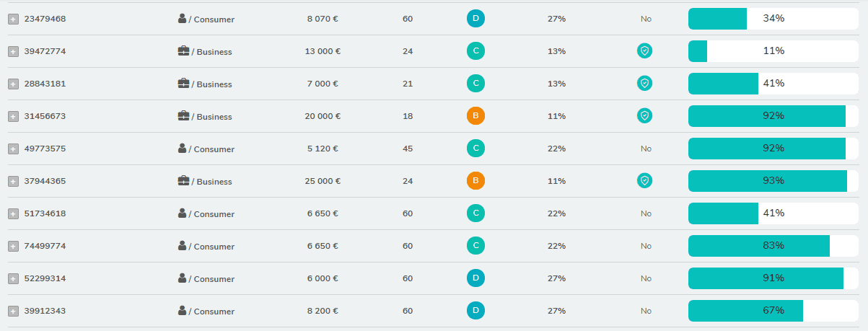This screenshot has height=331, width=868.
Task: Click the shield guarantee icon for loan 39472774
Action: 644,50
